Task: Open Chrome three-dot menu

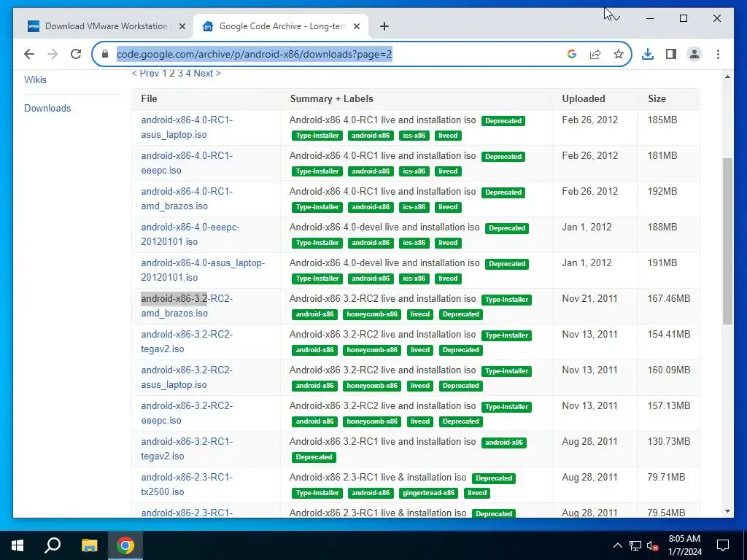Action: 718,54
